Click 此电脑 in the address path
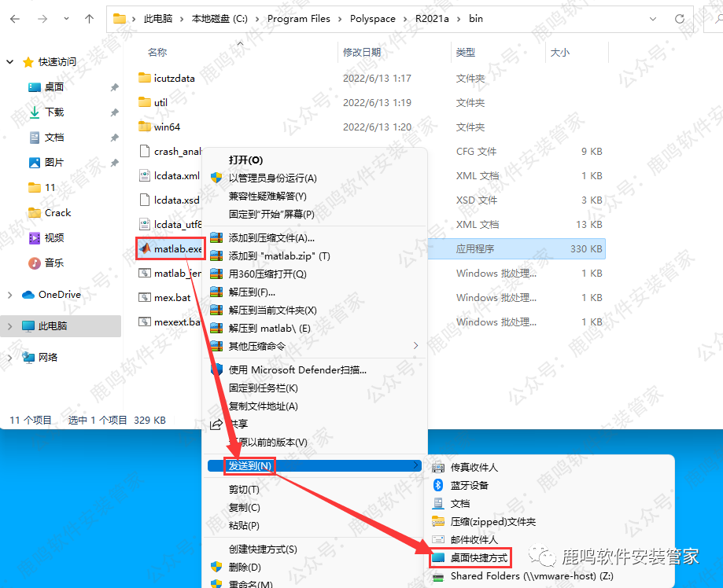Image resolution: width=723 pixels, height=588 pixels. click(x=158, y=19)
